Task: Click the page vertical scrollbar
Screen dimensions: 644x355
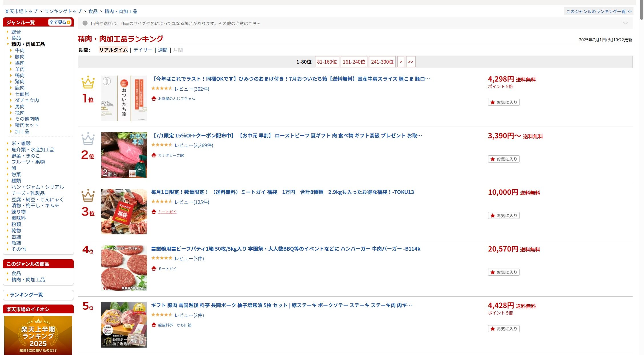Action: (x=641, y=10)
